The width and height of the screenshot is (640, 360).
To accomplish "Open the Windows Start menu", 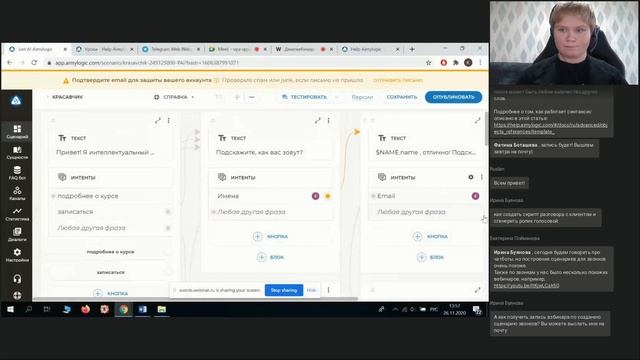I will 11,309.
